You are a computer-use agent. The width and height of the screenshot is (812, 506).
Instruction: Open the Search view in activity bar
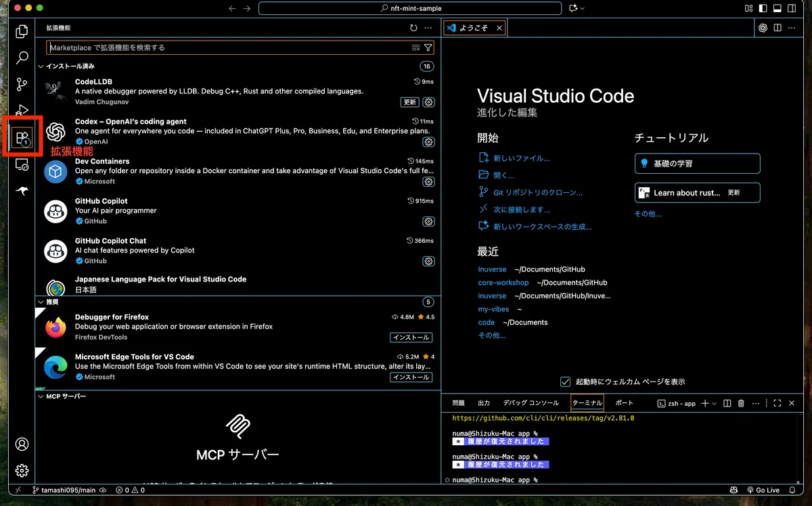pos(22,58)
